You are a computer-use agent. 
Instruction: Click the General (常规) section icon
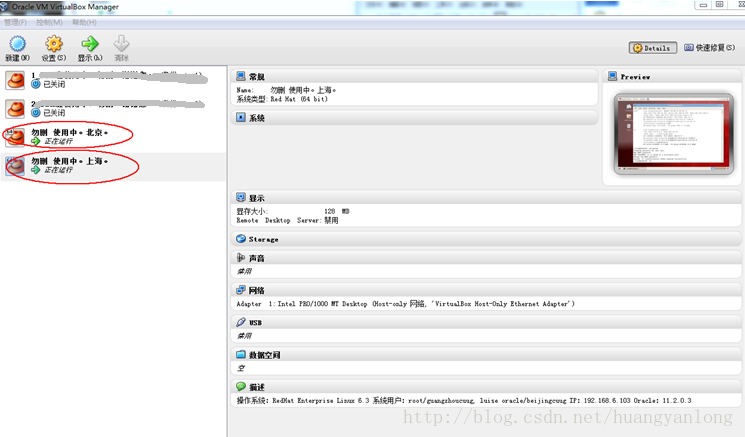coord(241,76)
